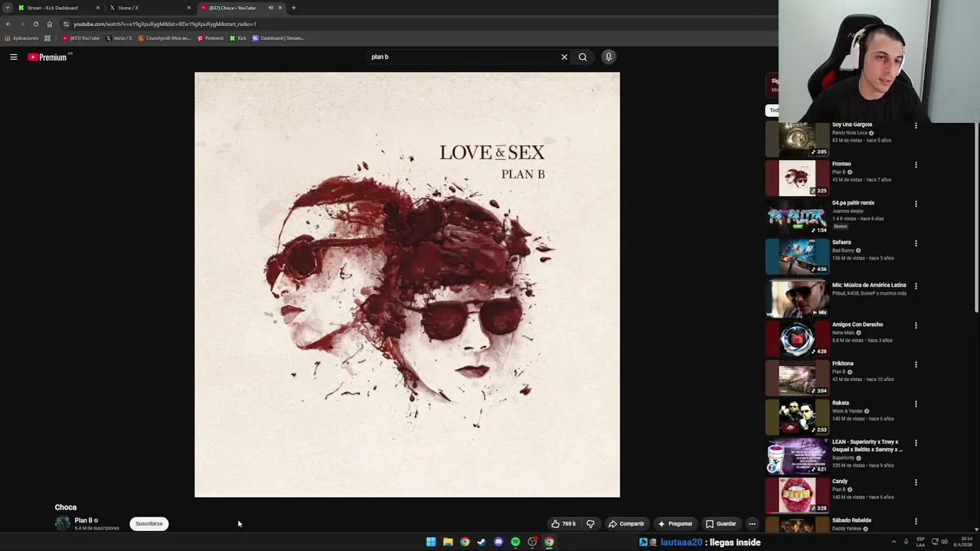The image size is (980, 551).
Task: Open the Kick bookmark
Action: tap(239, 38)
